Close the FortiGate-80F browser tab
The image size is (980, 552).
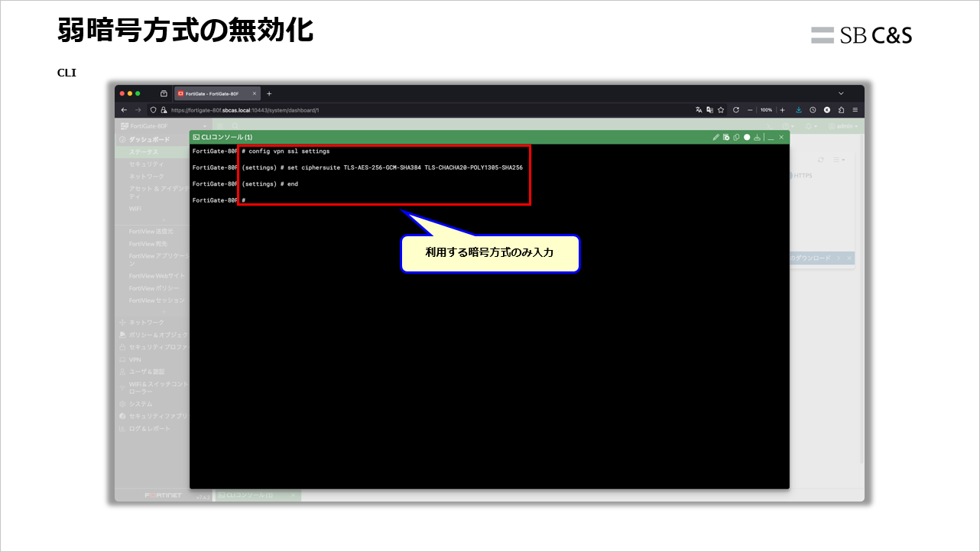(x=255, y=93)
